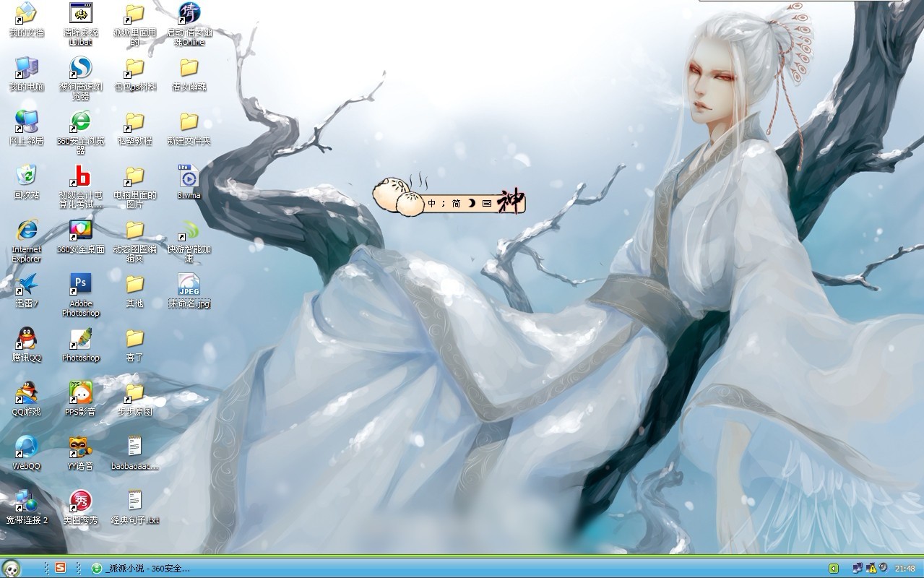Select 新建文件夹 folder
Image resolution: width=924 pixels, height=578 pixels.
pos(189,128)
